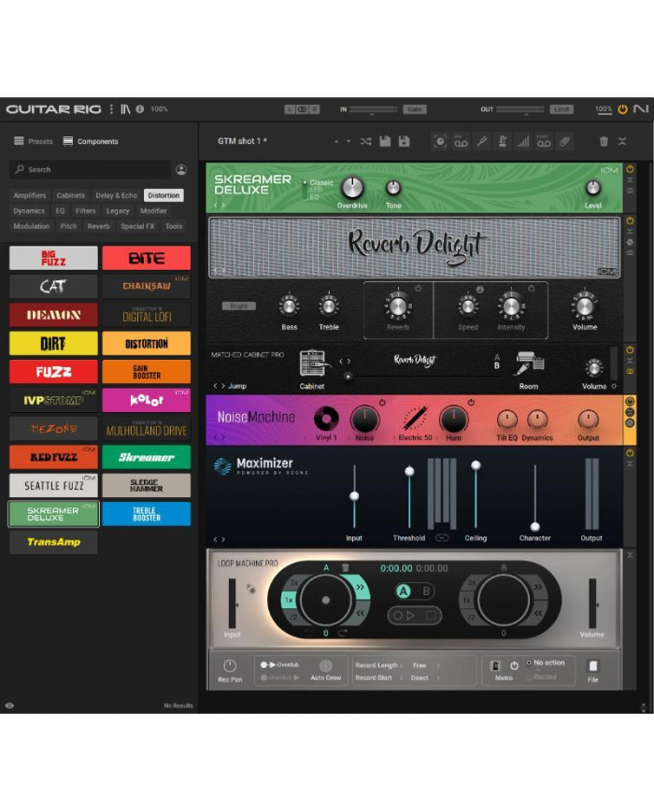Select the TransAmp component

[53, 542]
